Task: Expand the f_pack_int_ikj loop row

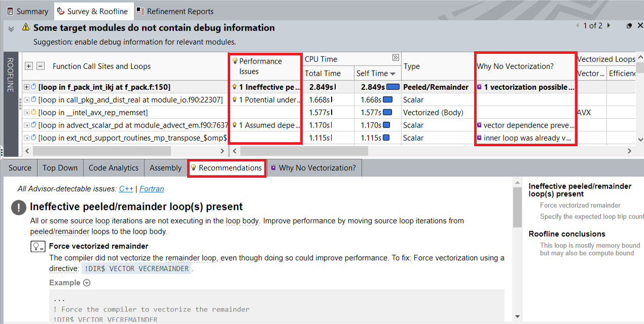Action: [x=27, y=87]
